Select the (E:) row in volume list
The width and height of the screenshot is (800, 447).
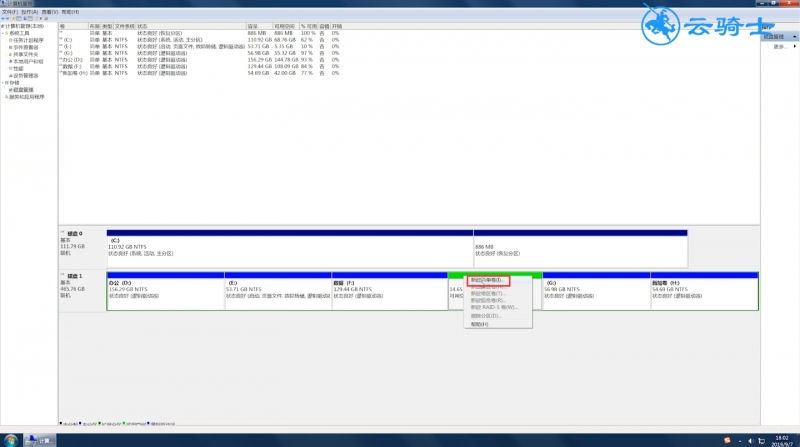pyautogui.click(x=199, y=46)
